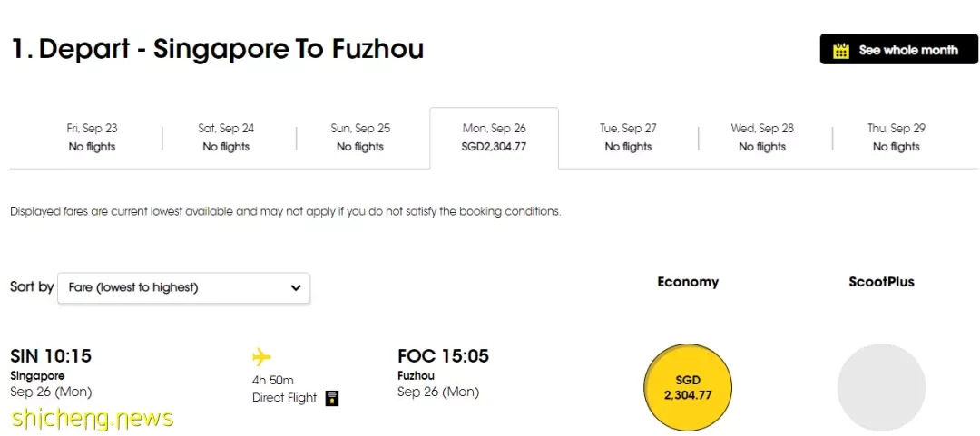Select the Tue, Sep 27 date tab
980x436 pixels.
tap(628, 138)
